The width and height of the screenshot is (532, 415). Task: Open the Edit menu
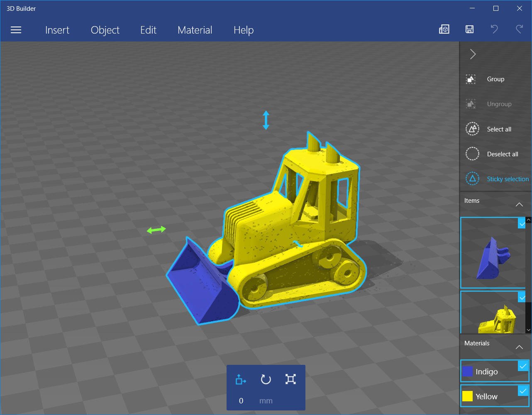pos(148,30)
